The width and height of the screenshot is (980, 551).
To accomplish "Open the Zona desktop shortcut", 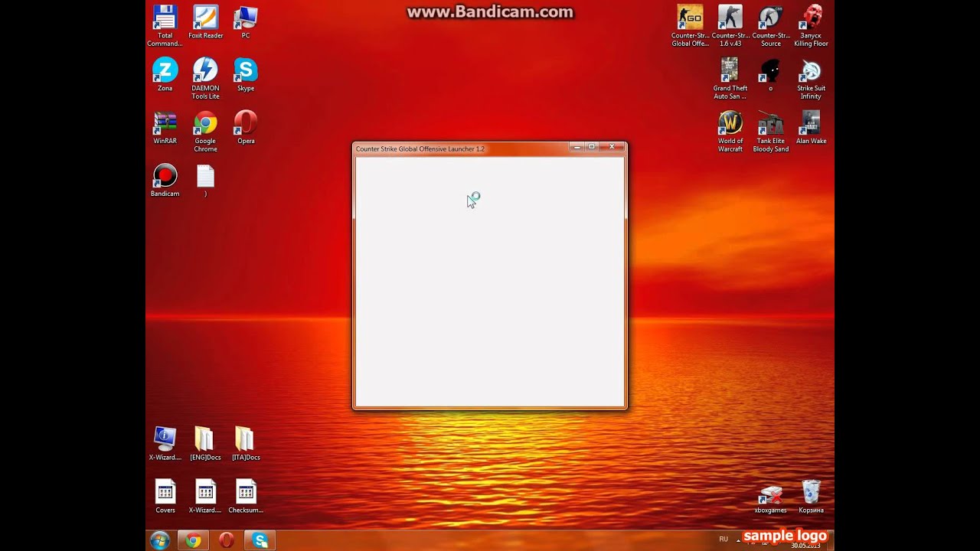I will [165, 75].
